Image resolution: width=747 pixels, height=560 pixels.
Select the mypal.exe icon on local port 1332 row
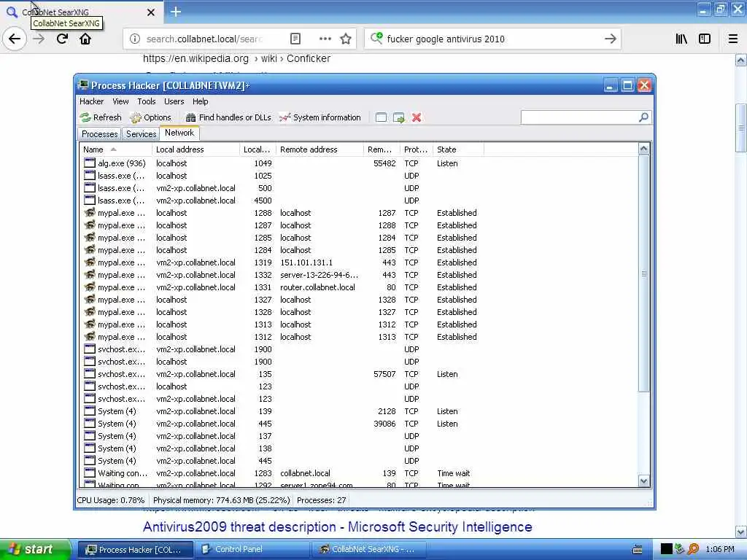90,274
